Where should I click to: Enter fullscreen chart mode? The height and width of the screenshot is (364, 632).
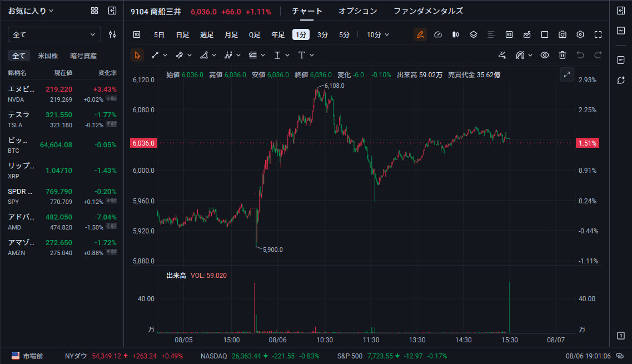[x=598, y=34]
